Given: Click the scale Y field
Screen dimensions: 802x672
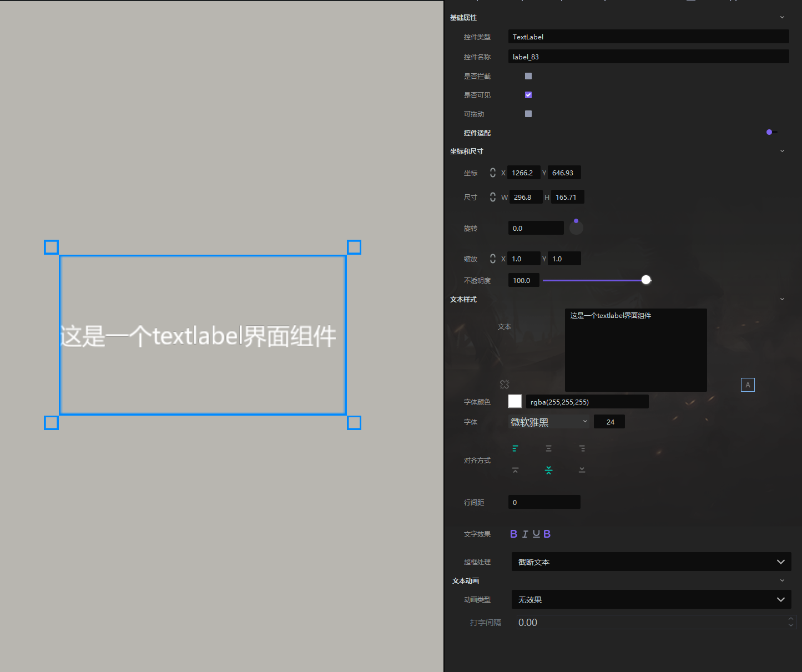Looking at the screenshot, I should [564, 259].
